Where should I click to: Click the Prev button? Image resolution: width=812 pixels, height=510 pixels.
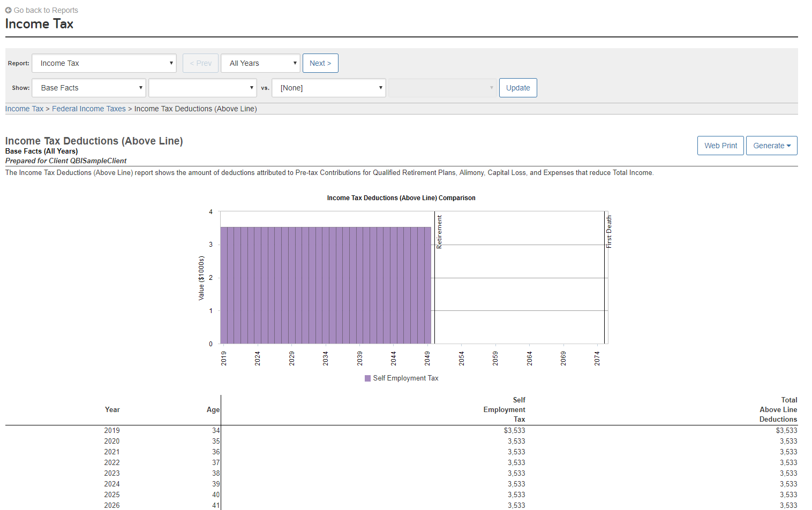tap(200, 63)
